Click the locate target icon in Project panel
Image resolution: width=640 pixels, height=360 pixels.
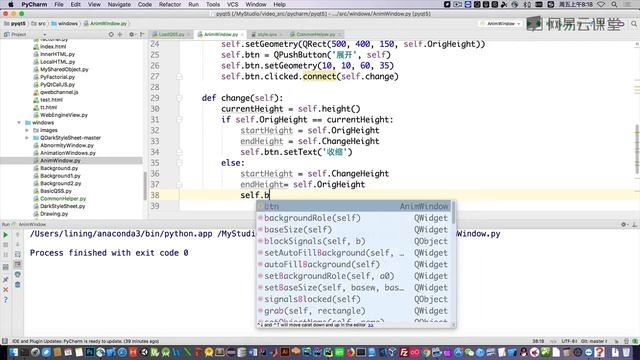pos(111,35)
